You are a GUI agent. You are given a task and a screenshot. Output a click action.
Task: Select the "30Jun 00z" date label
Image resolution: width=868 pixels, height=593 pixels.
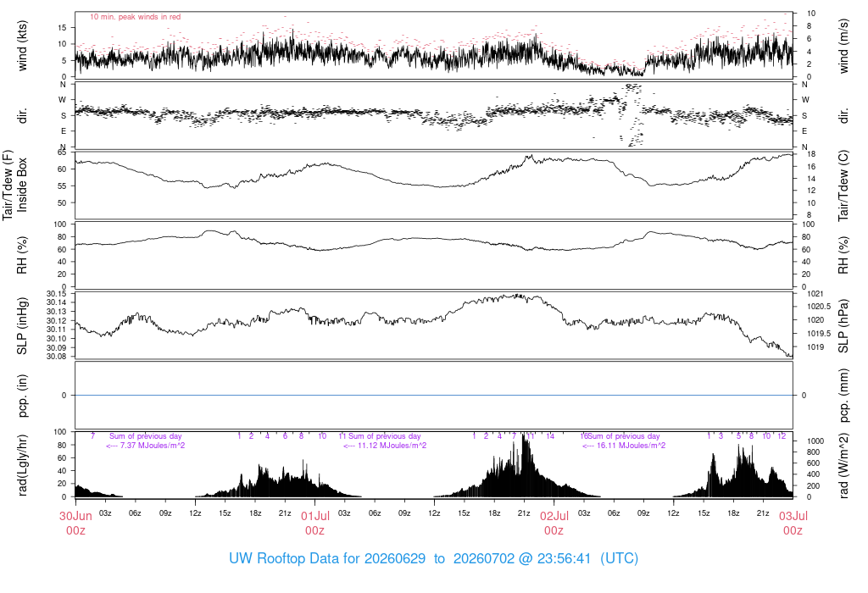[75, 523]
